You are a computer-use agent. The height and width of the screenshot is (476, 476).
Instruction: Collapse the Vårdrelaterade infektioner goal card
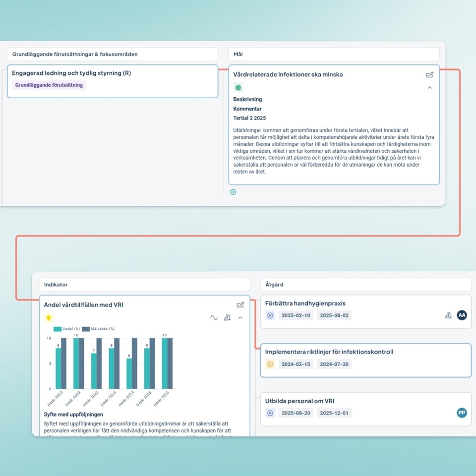click(x=429, y=88)
